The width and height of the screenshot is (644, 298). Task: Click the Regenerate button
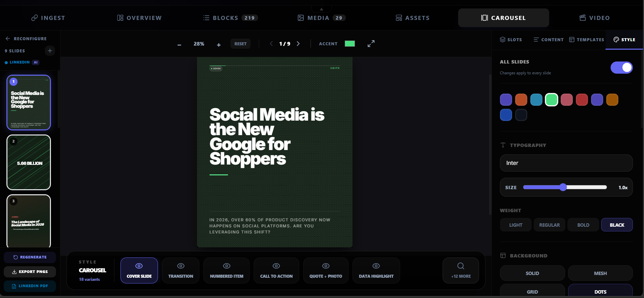click(x=30, y=257)
